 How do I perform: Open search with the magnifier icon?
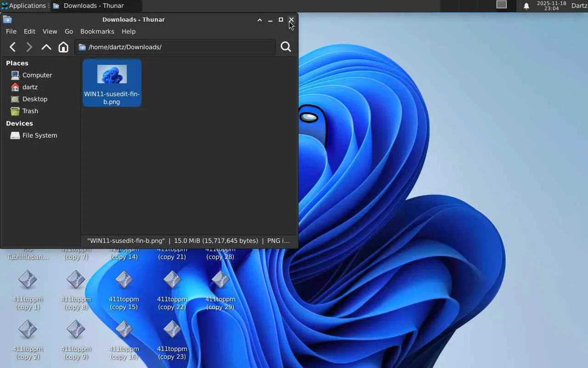286,47
